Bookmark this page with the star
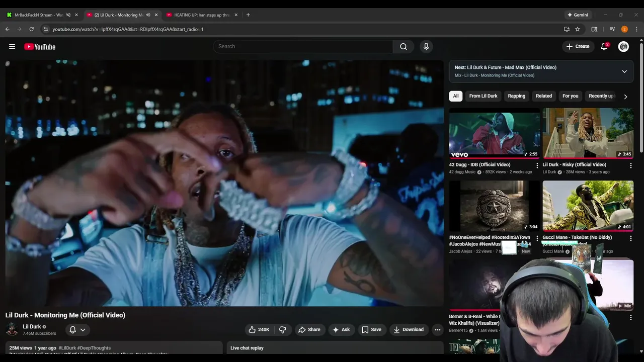 (x=578, y=29)
